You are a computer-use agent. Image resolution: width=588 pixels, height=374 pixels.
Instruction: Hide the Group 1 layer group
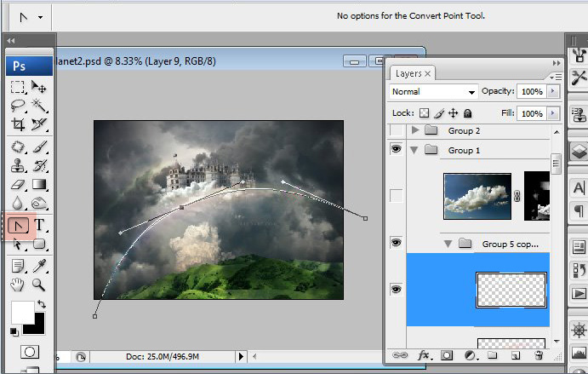pos(396,149)
